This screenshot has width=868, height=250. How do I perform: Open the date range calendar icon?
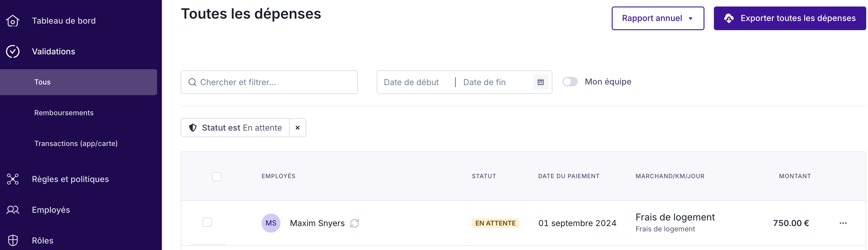point(541,82)
